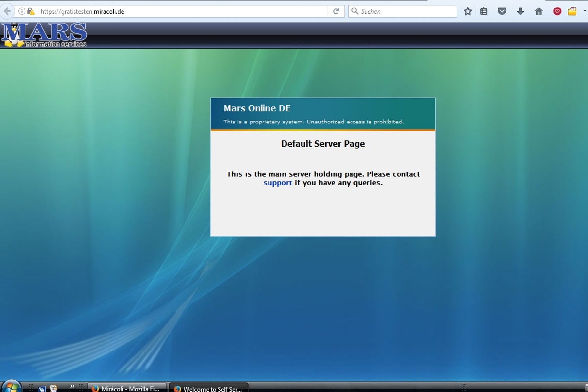588x392 pixels.
Task: Switch to Mirácoli - Mozilla Firefox taskbar window
Action: pyautogui.click(x=127, y=388)
